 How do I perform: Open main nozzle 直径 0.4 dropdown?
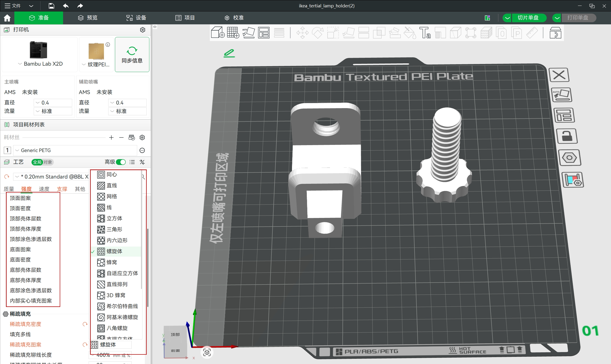coord(53,103)
